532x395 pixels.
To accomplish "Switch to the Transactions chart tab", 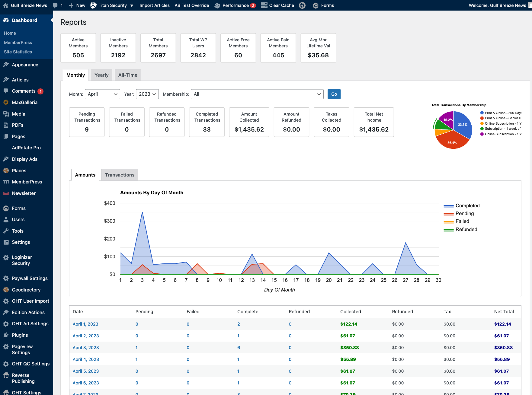I will tap(120, 175).
